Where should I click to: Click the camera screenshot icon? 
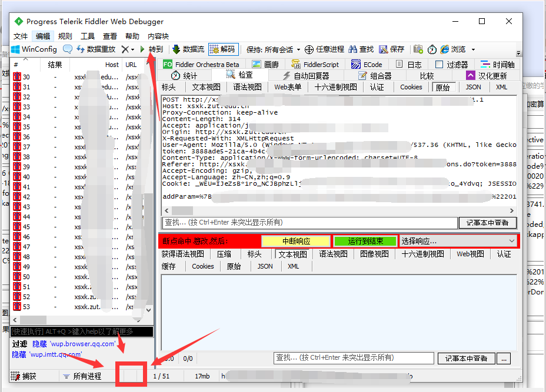click(418, 49)
